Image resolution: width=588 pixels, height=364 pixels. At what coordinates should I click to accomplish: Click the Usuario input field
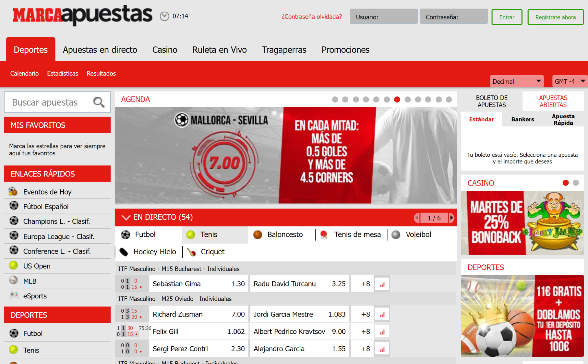(x=383, y=17)
